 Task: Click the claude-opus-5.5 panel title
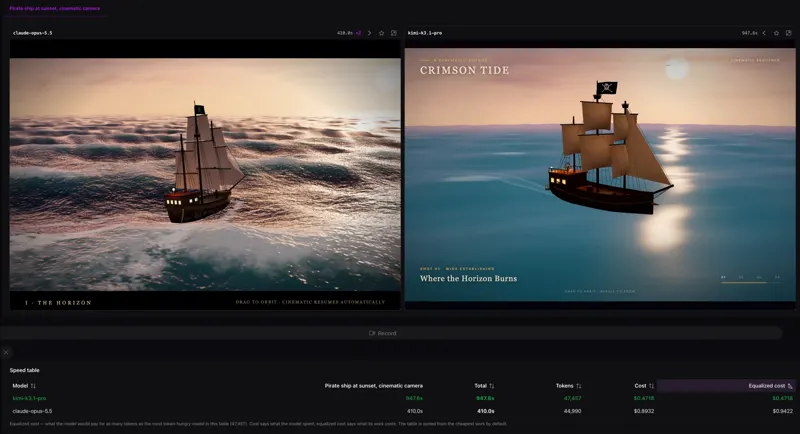[33, 33]
